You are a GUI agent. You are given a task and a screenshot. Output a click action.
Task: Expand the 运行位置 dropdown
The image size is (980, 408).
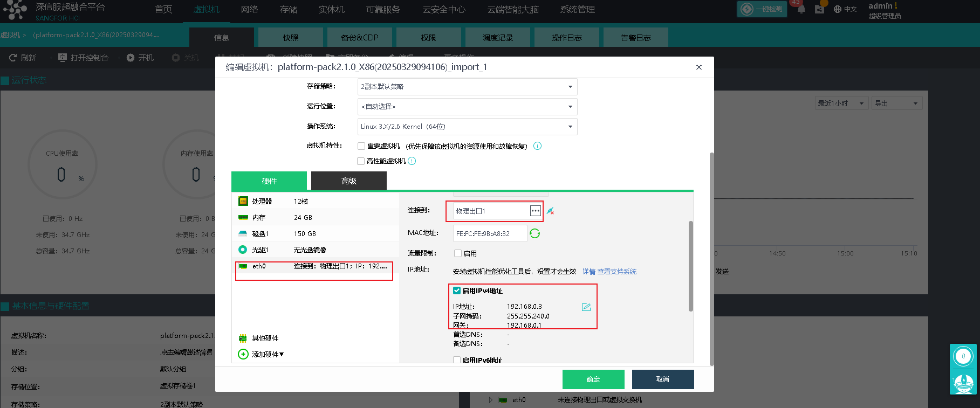467,107
